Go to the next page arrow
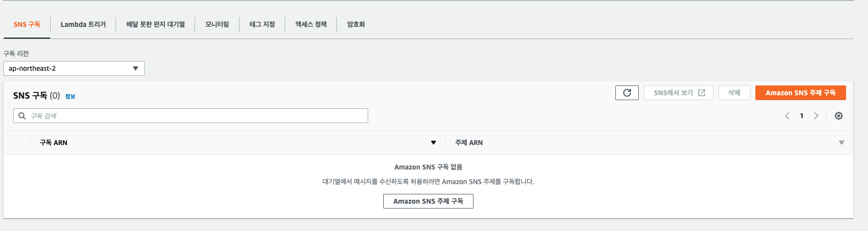 pos(816,116)
